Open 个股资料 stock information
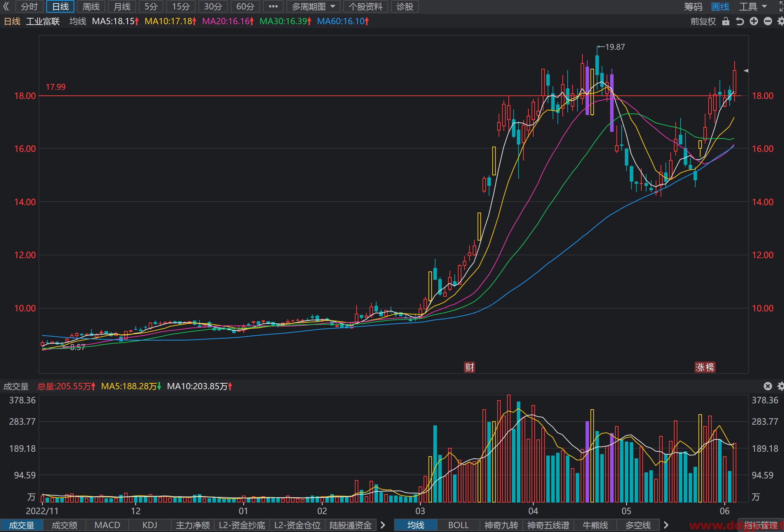The height and width of the screenshot is (532, 784). (x=365, y=7)
